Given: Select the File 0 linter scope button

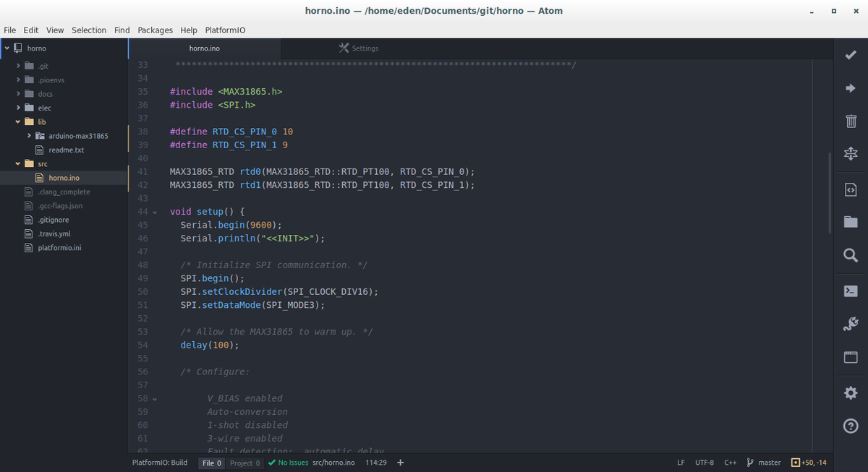Looking at the screenshot, I should pyautogui.click(x=212, y=463).
